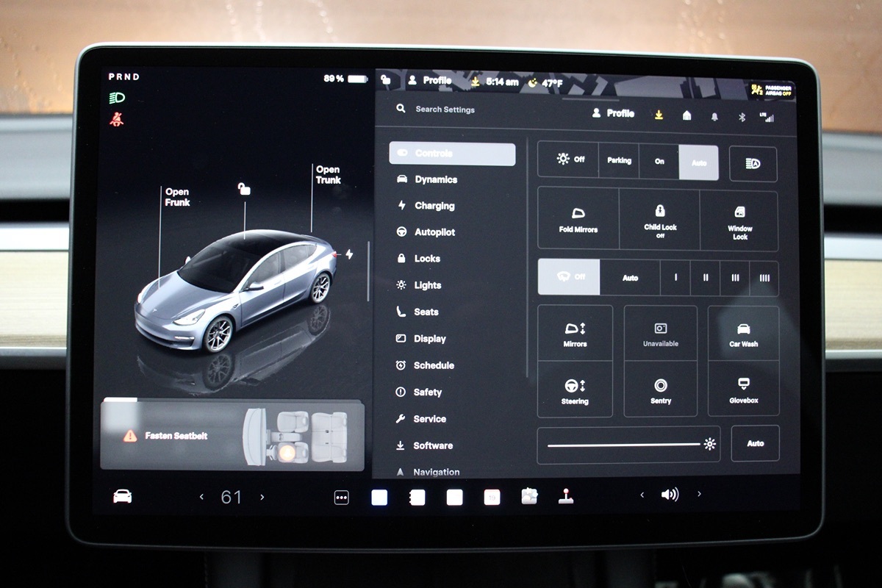The width and height of the screenshot is (882, 588).
Task: Set headlights to Parking mode
Action: (619, 161)
